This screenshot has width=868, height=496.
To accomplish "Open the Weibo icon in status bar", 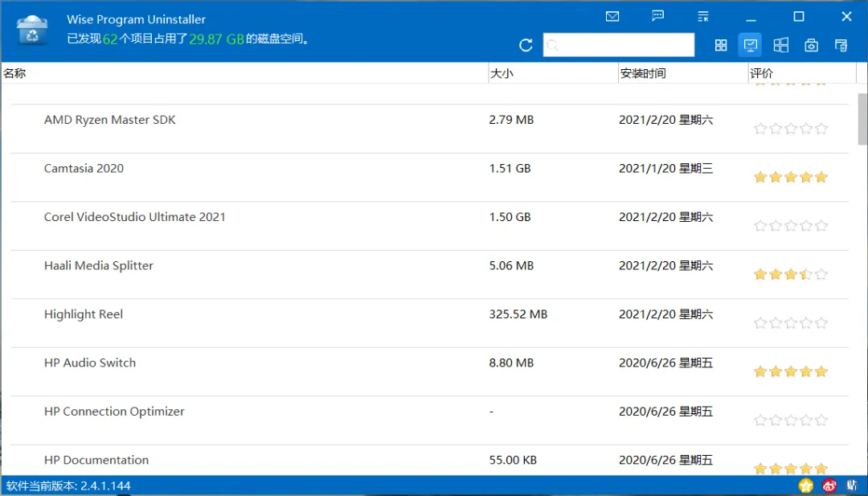I will [829, 486].
